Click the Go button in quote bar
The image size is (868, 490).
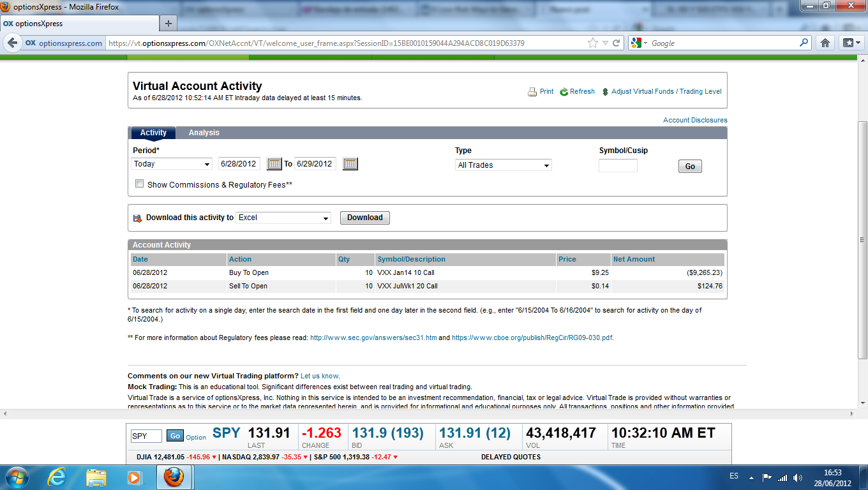pos(175,436)
